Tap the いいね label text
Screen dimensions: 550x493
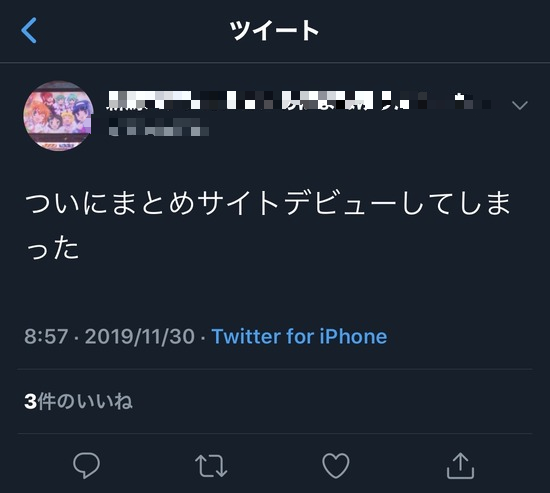(x=105, y=401)
